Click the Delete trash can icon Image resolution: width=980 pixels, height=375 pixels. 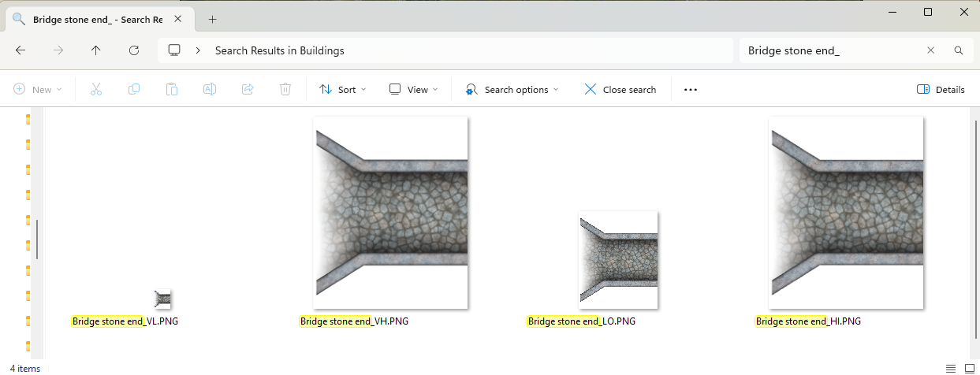(x=285, y=90)
